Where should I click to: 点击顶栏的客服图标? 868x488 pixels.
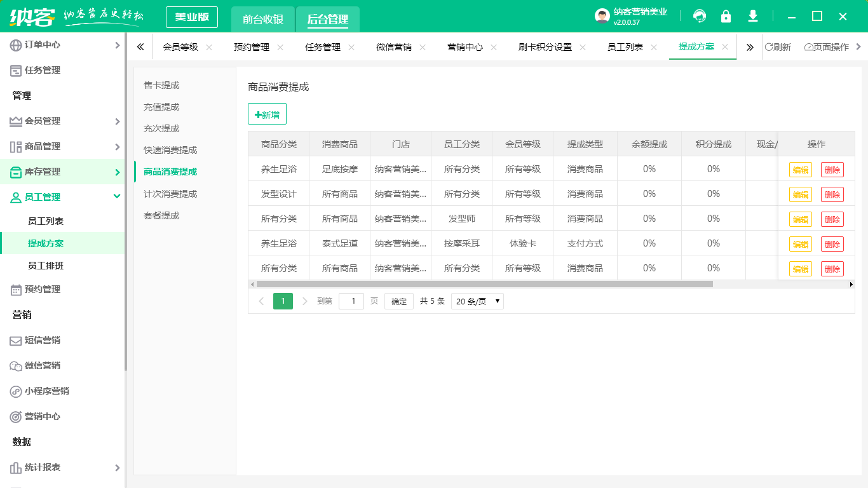(700, 16)
